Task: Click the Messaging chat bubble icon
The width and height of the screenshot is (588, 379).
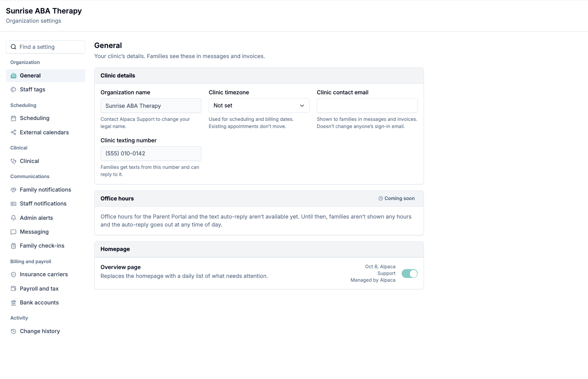Action: click(x=13, y=232)
